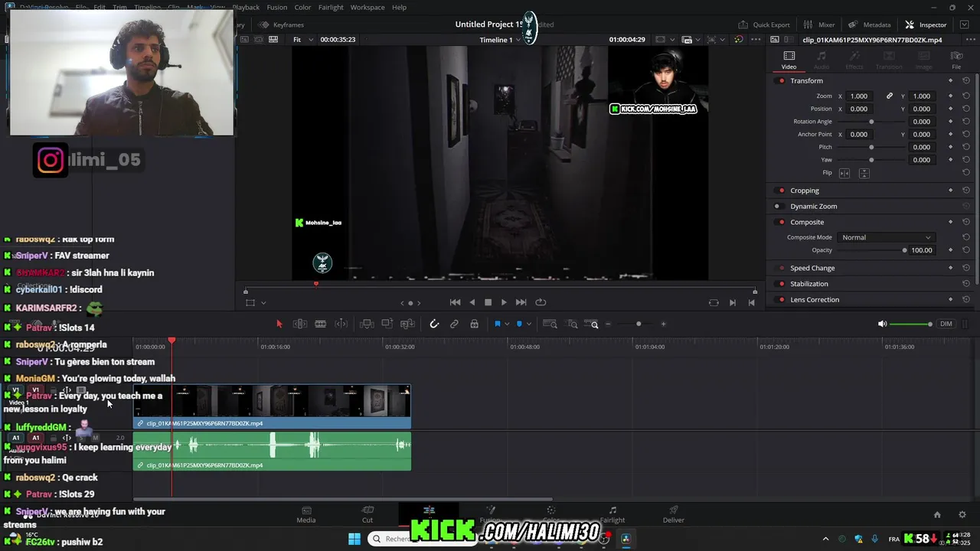Expand the Speed Change section

click(x=812, y=268)
